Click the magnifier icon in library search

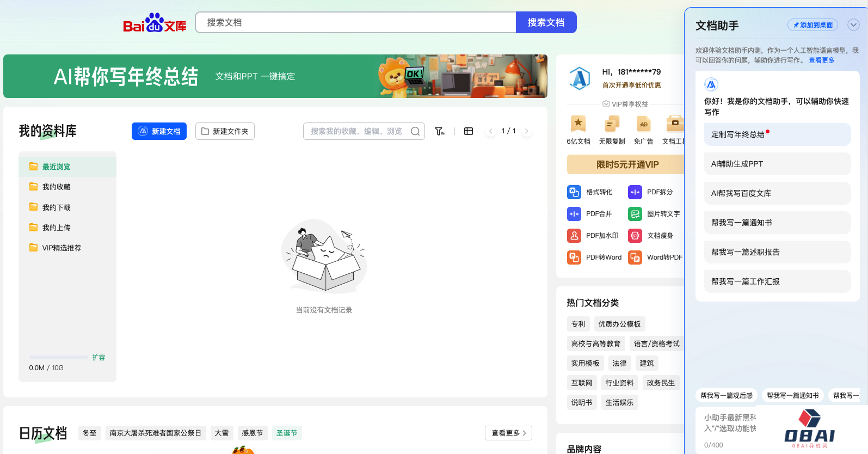[415, 131]
